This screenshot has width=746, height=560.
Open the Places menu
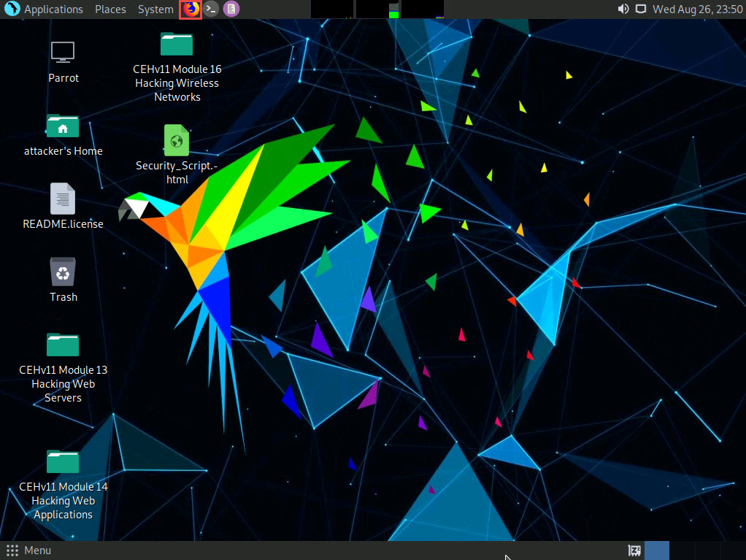click(x=110, y=9)
